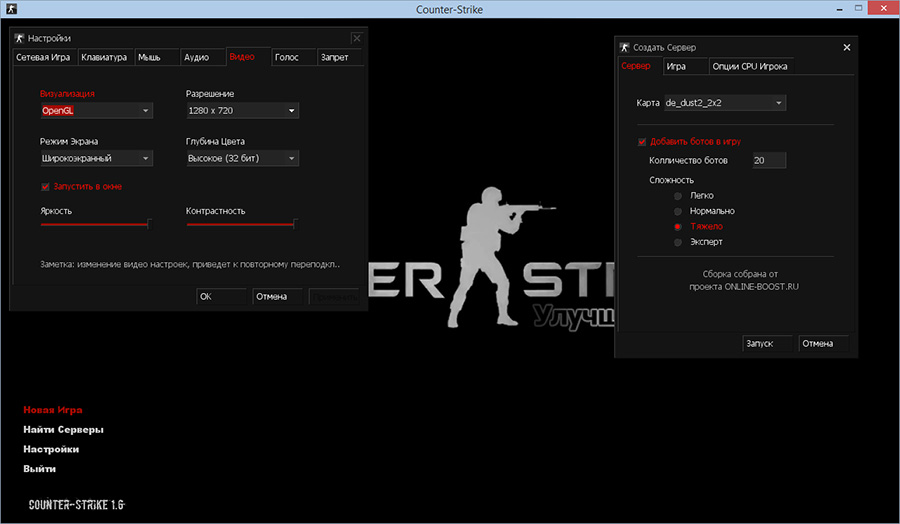Image resolution: width=900 pixels, height=524 pixels.
Task: Click the Яркость slider
Action: [96, 224]
